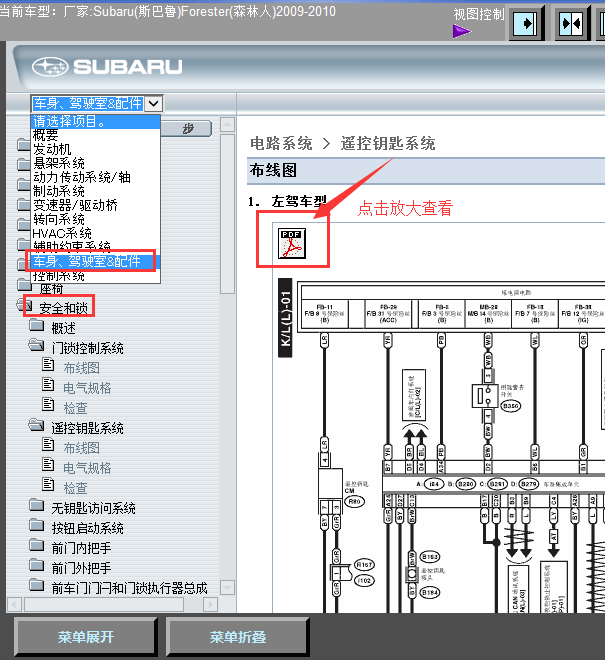The width and height of the screenshot is (605, 660).
Task: Click the 座椅 tree item
Action: pos(51,289)
